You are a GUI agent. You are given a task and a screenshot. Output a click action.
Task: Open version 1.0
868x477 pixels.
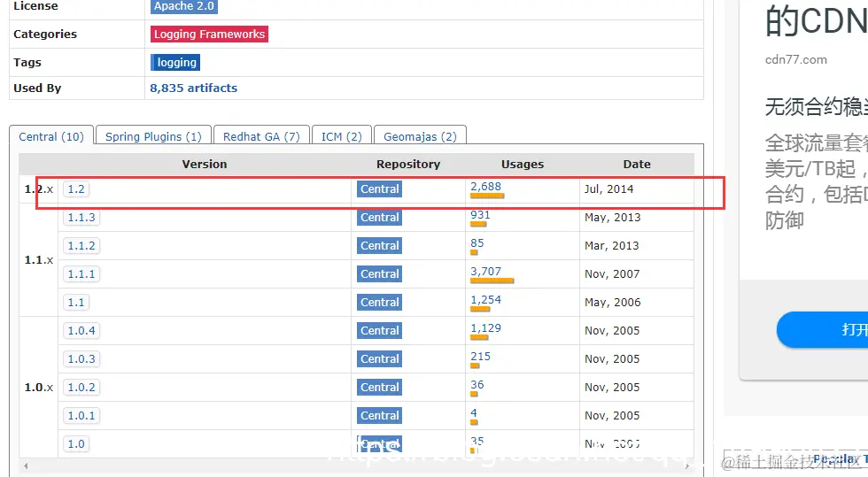pos(76,443)
